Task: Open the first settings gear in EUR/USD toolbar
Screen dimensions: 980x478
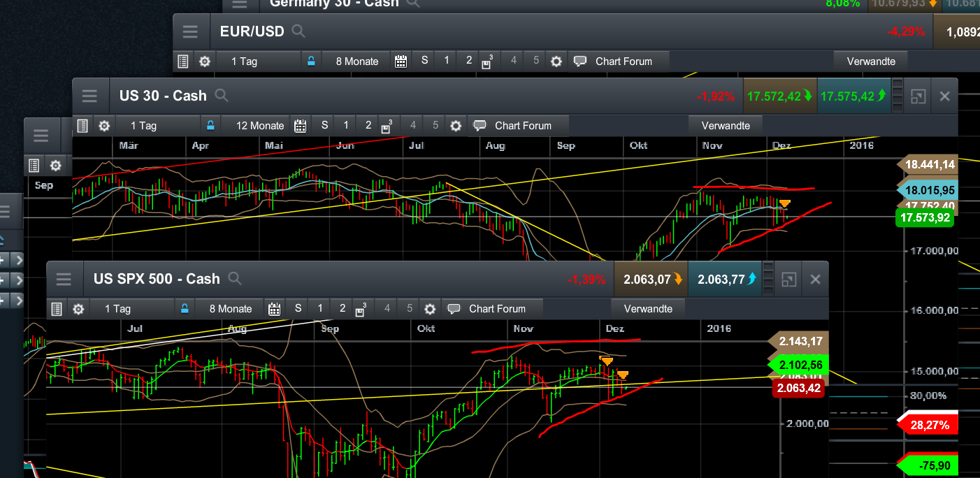Action: point(204,61)
